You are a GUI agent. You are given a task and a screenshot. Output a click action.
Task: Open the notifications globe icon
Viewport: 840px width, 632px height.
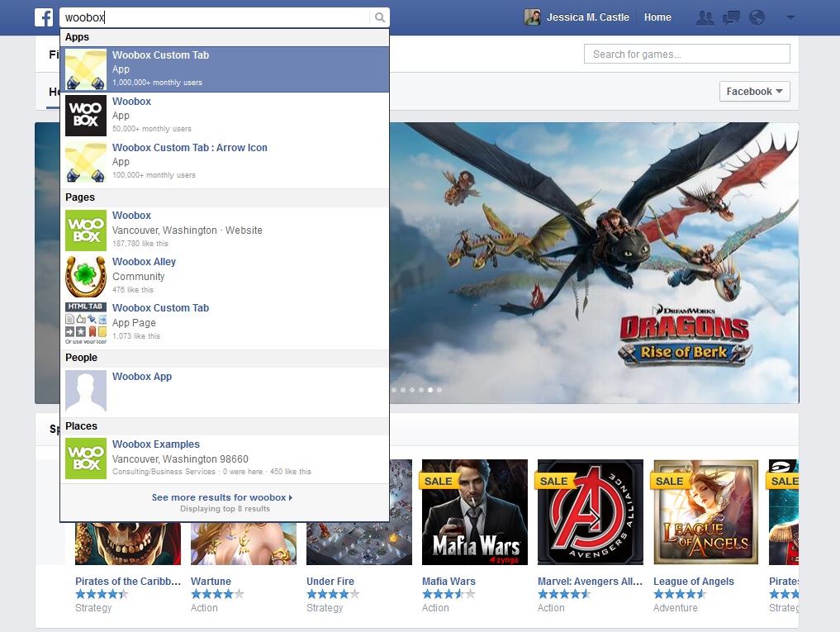[x=757, y=17]
